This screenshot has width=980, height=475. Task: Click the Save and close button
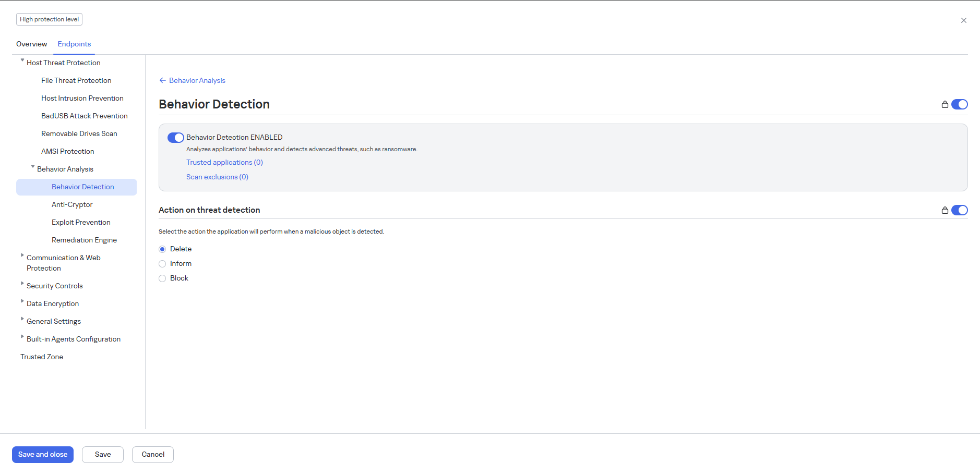tap(43, 455)
